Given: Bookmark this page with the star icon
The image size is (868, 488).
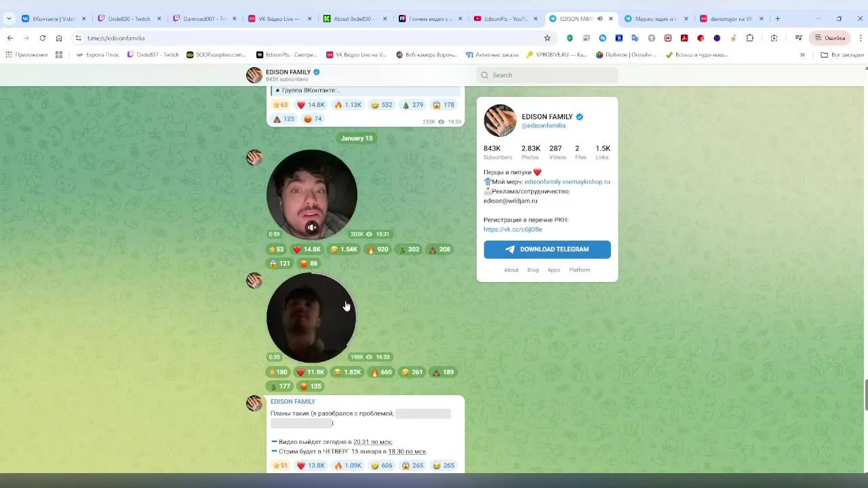Looking at the screenshot, I should 547,38.
